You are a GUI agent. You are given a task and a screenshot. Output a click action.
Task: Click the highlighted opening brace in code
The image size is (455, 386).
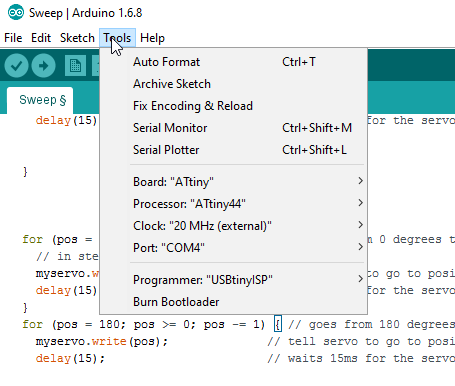tap(278, 324)
